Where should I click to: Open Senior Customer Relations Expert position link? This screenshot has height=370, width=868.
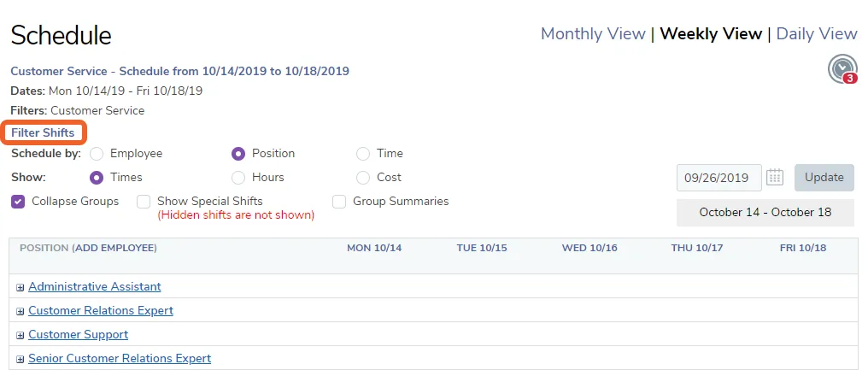pyautogui.click(x=120, y=358)
